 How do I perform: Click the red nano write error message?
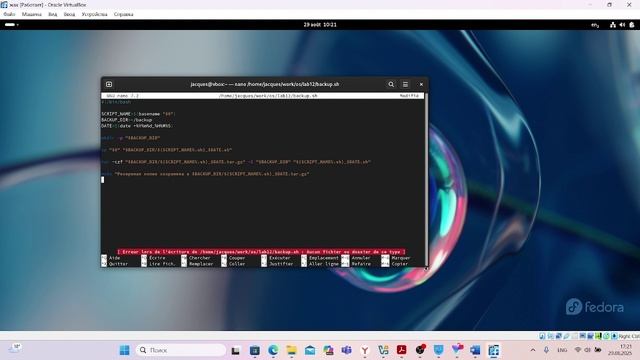[261, 252]
